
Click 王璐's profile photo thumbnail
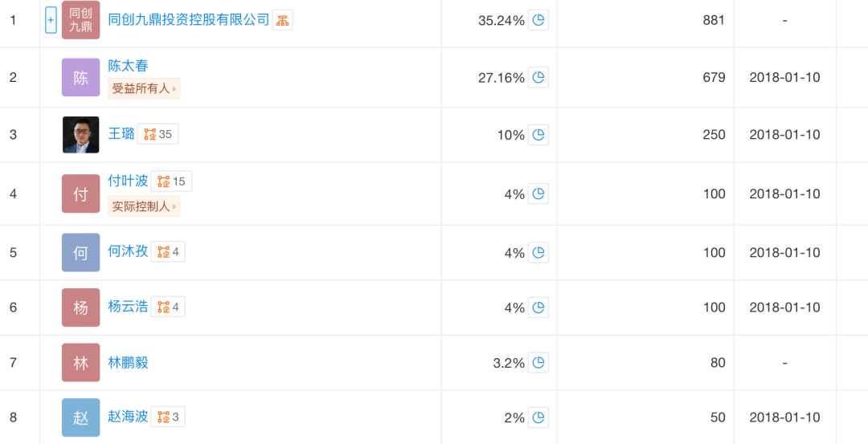click(80, 135)
